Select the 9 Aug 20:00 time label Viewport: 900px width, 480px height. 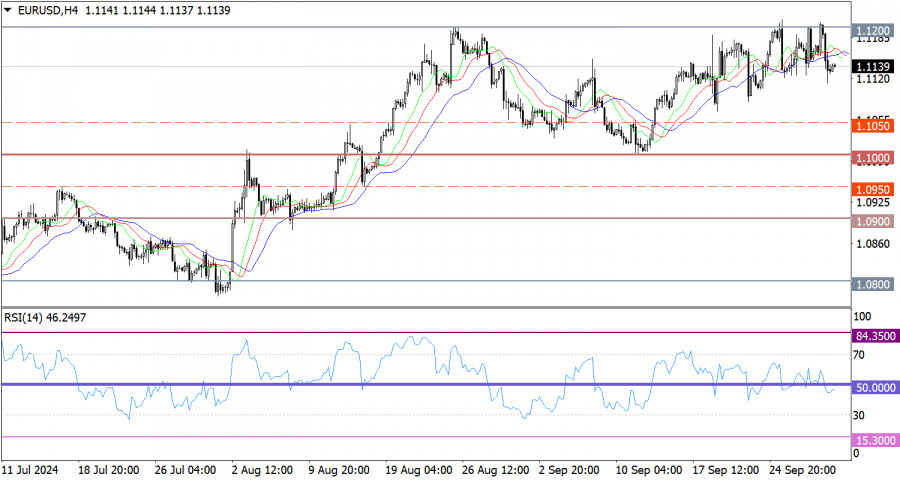tap(339, 470)
